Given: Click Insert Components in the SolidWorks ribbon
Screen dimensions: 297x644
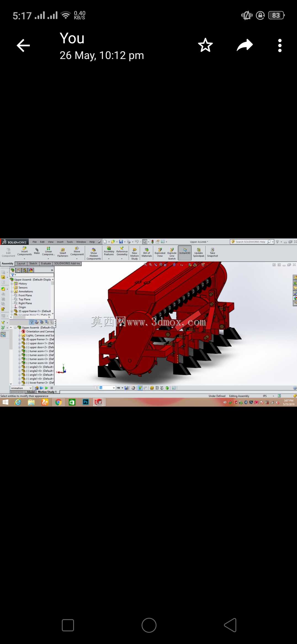Looking at the screenshot, I should pyautogui.click(x=25, y=251).
